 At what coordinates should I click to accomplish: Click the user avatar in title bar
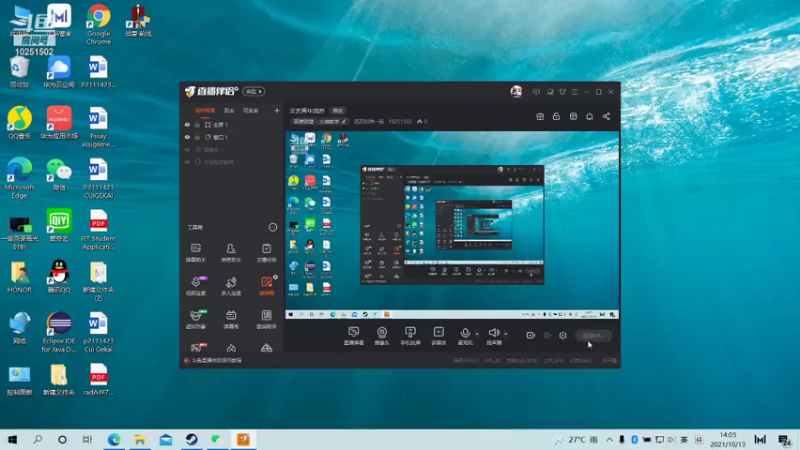516,91
